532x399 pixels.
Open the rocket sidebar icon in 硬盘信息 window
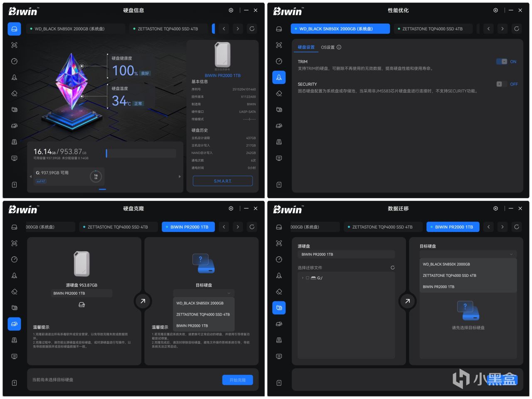pyautogui.click(x=14, y=77)
